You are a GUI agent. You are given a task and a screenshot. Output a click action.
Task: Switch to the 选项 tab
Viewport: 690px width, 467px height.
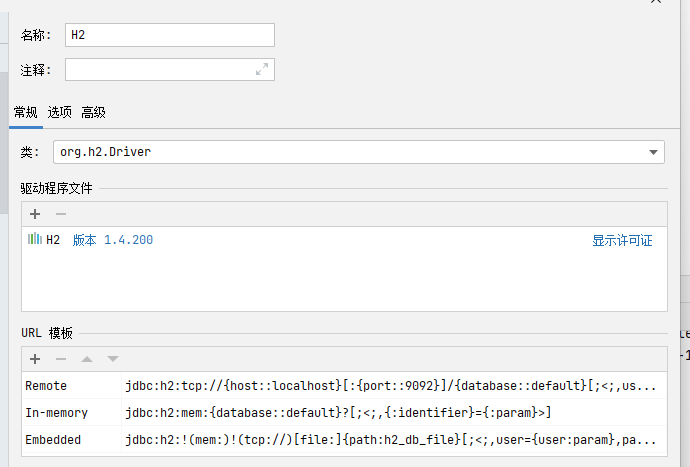[60, 112]
